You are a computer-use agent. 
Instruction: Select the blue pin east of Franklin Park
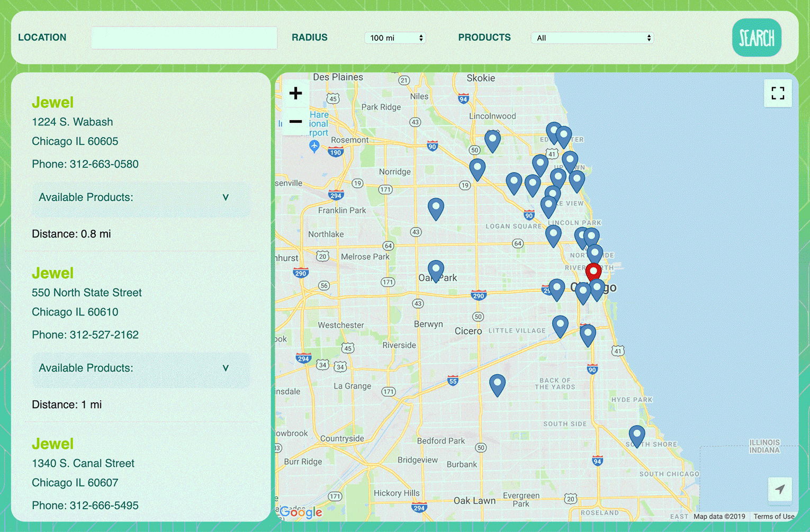pos(436,209)
